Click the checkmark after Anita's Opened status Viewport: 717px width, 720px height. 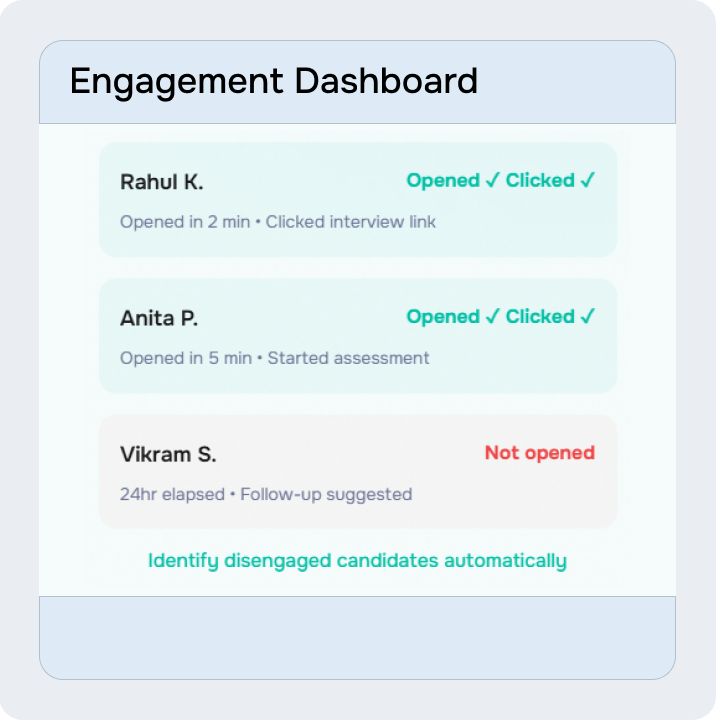tap(492, 317)
